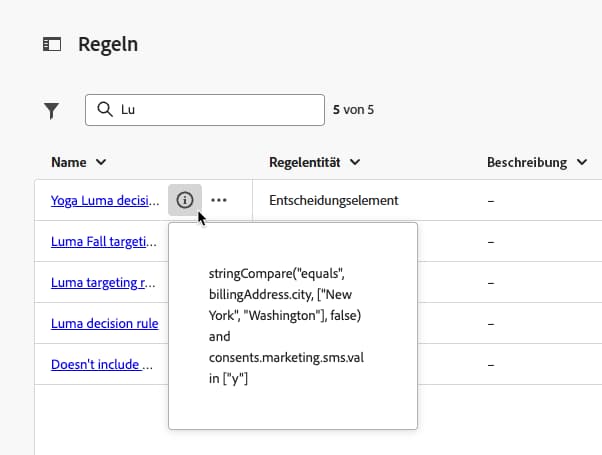Open the filter funnel icon
The height and width of the screenshot is (455, 602).
click(x=52, y=110)
